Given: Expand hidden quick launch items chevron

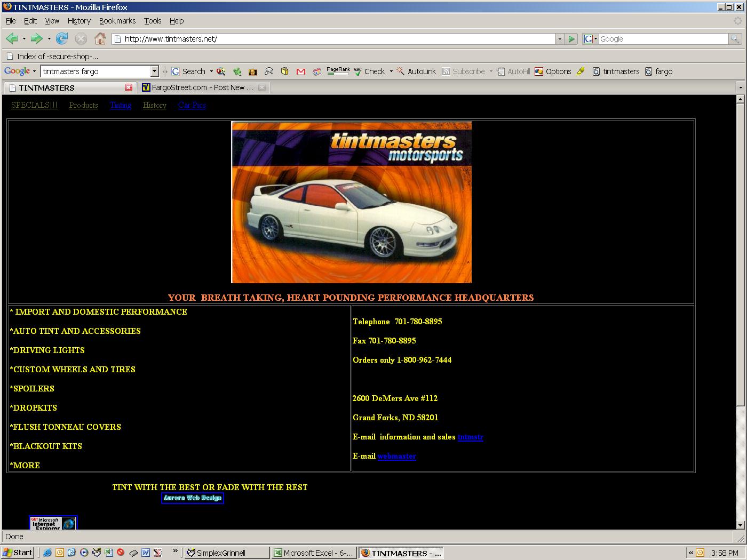Looking at the screenshot, I should click(175, 552).
